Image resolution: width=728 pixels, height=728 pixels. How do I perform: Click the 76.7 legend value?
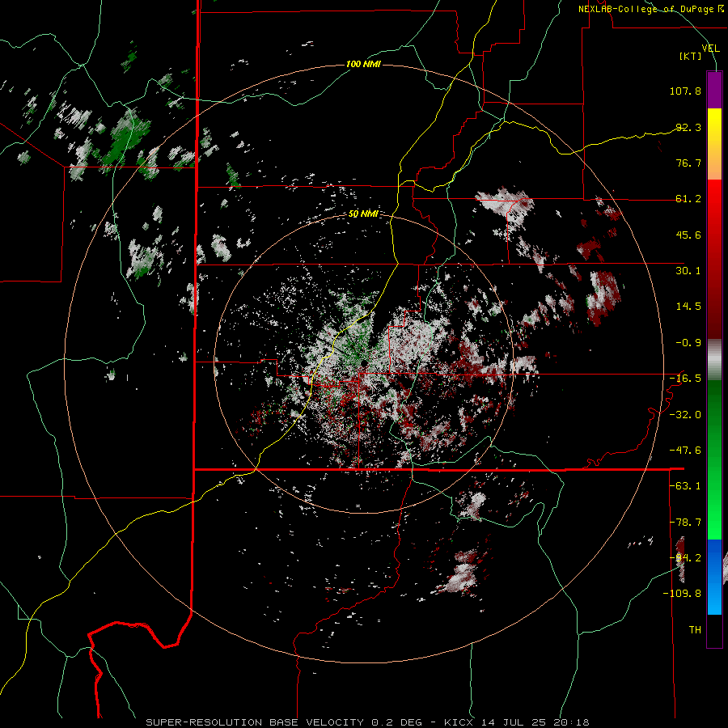(x=688, y=163)
